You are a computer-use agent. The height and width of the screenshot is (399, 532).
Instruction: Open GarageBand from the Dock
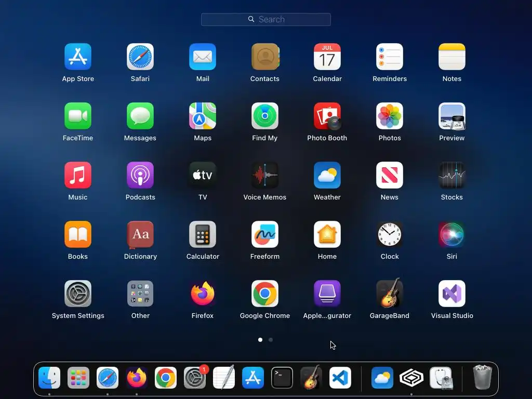(x=311, y=378)
